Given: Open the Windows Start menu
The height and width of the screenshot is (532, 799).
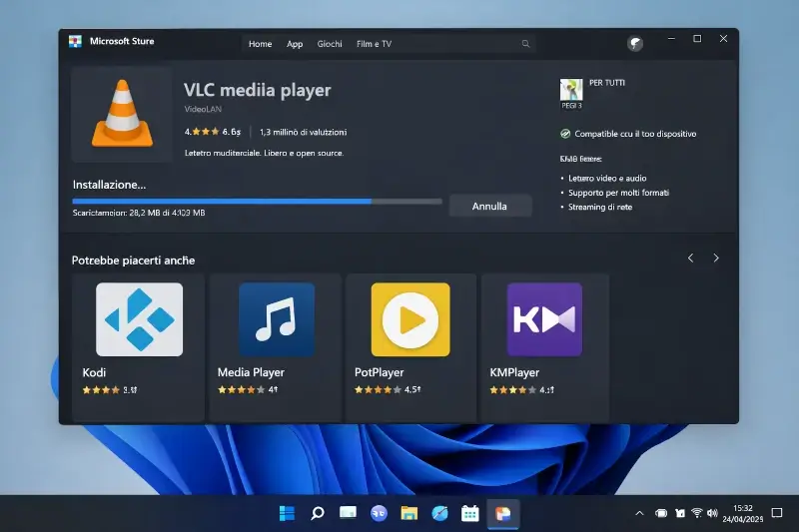Looking at the screenshot, I should (x=287, y=513).
